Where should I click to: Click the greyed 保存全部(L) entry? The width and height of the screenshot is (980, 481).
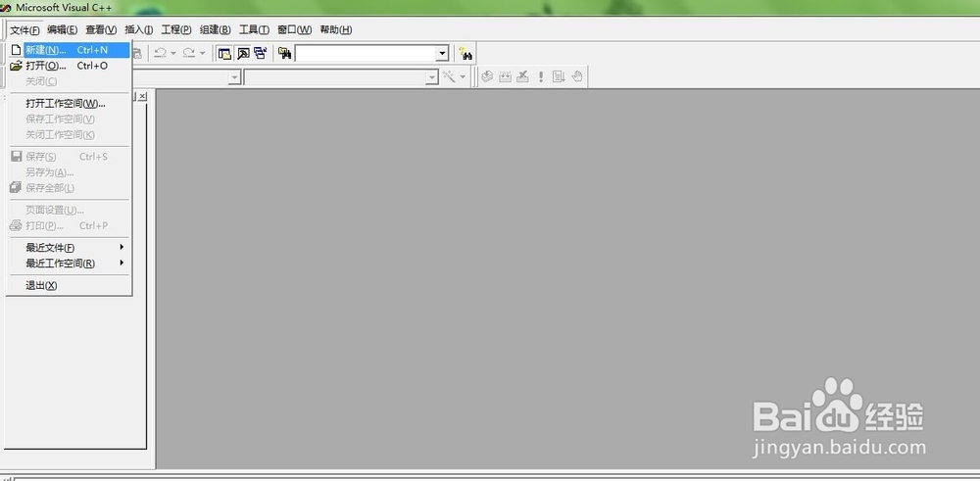(69, 188)
